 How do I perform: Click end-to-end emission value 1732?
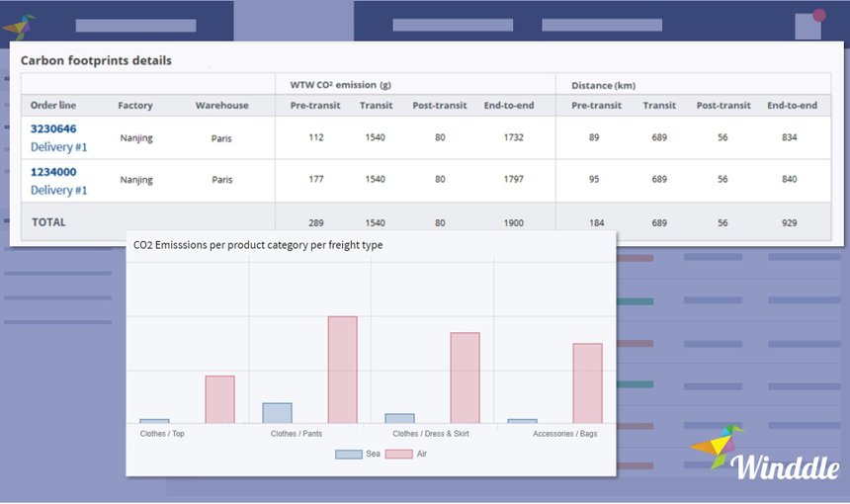coord(513,137)
